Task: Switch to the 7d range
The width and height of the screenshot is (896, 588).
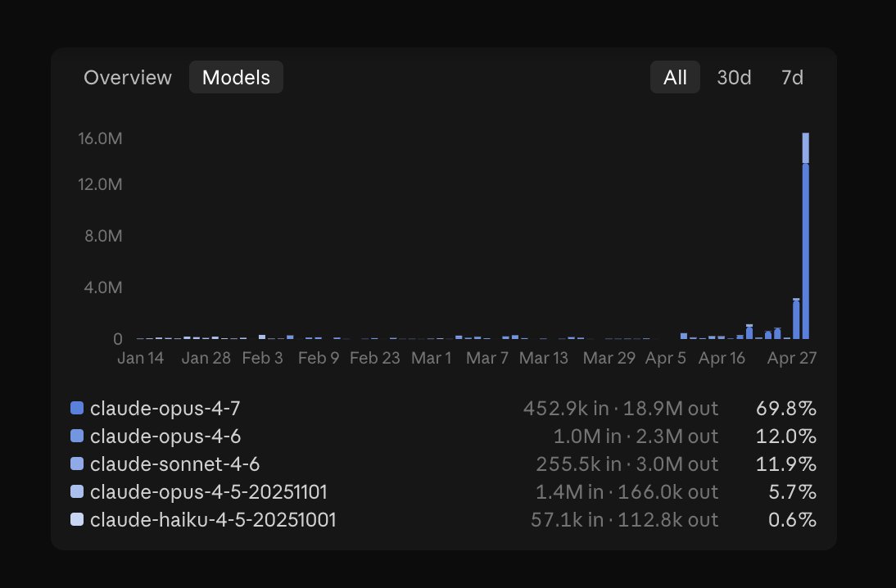Action: tap(792, 77)
